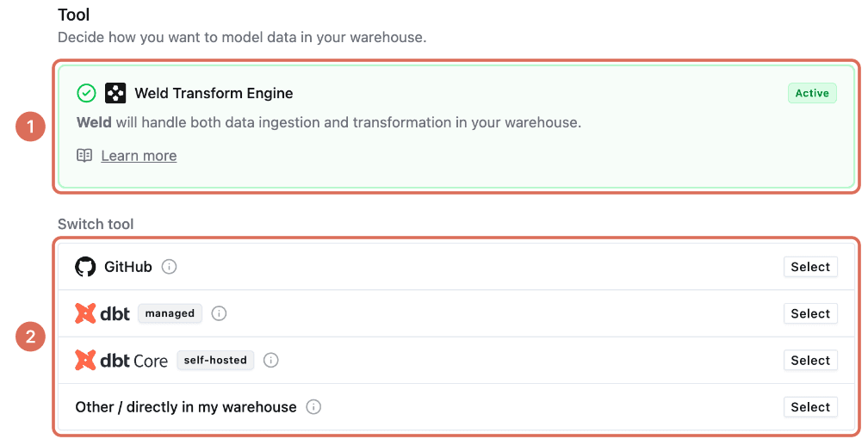Click the GitHub octocat logo
This screenshot has height=439, width=868.
tap(85, 267)
